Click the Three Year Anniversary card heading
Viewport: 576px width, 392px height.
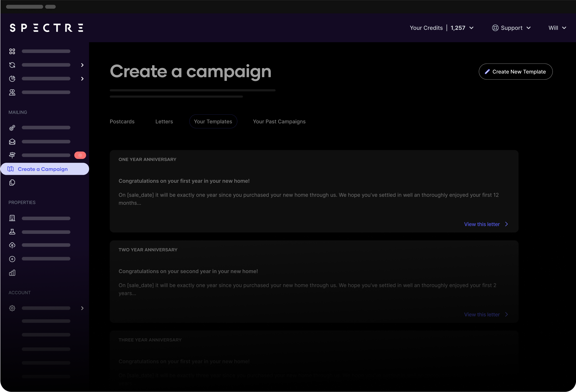(x=150, y=340)
